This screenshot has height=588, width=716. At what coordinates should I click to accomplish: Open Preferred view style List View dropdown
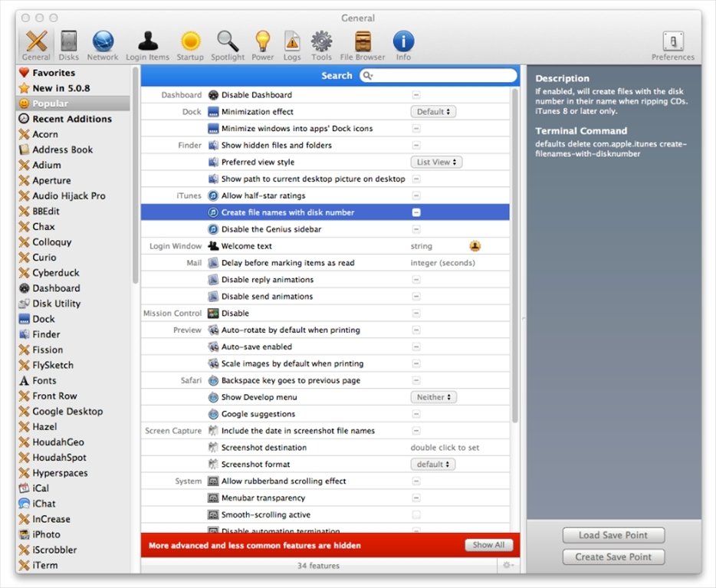[x=436, y=162]
